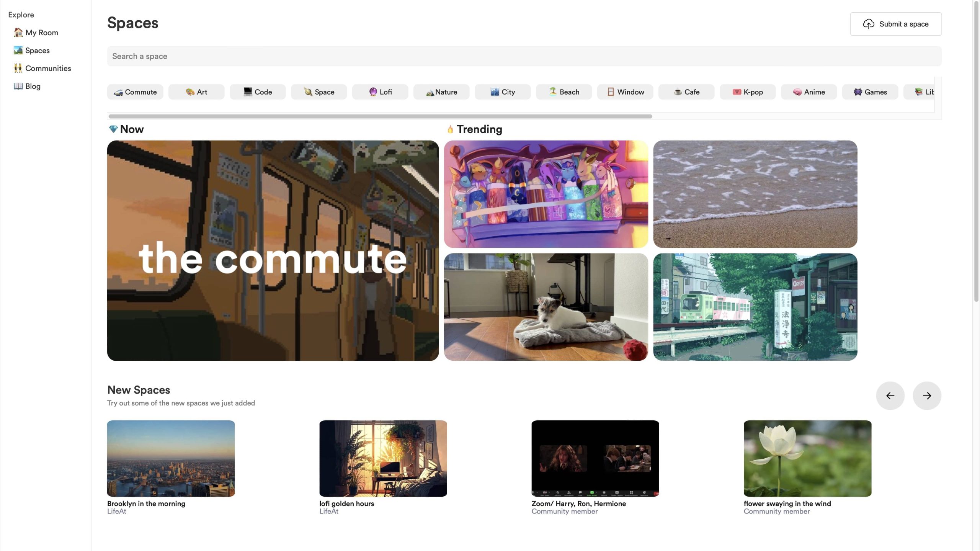Click the people icon next to Communities

18,68
